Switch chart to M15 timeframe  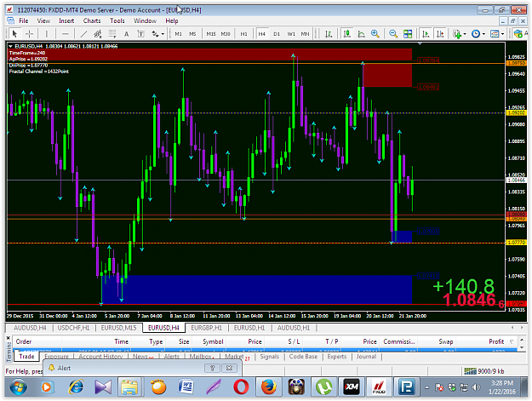pyautogui.click(x=211, y=33)
